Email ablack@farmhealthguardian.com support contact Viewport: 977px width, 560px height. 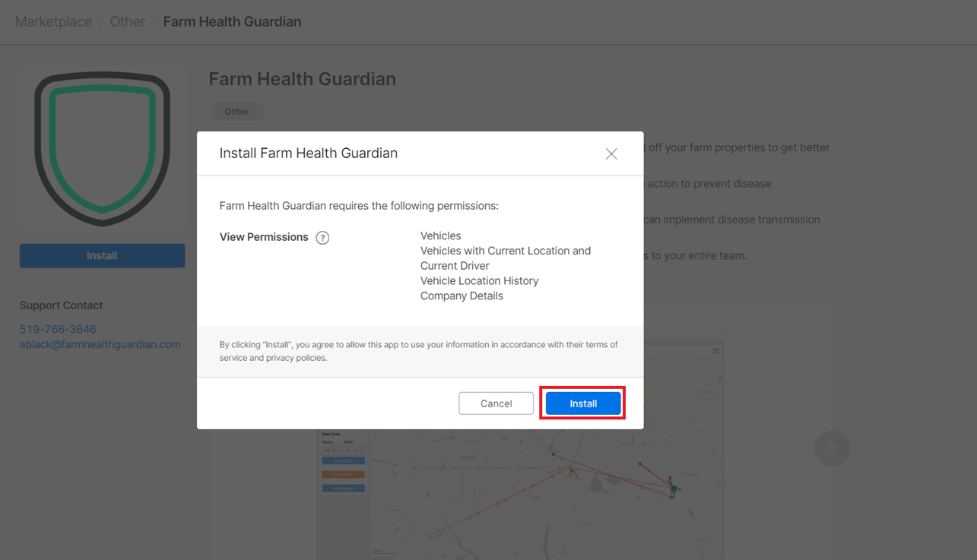click(100, 344)
